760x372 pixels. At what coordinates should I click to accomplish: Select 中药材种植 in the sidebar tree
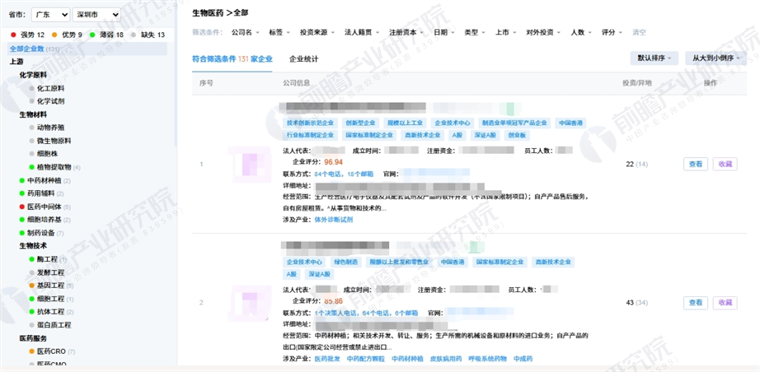[x=44, y=180]
